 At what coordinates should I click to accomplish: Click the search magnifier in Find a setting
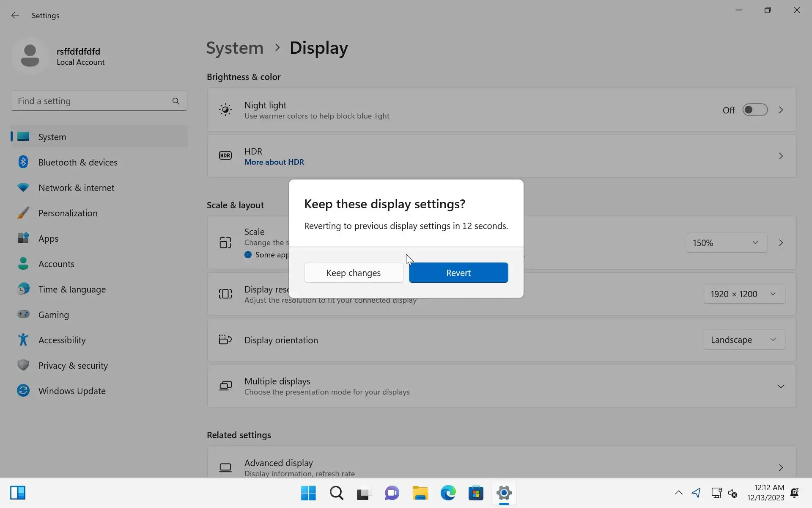176,101
